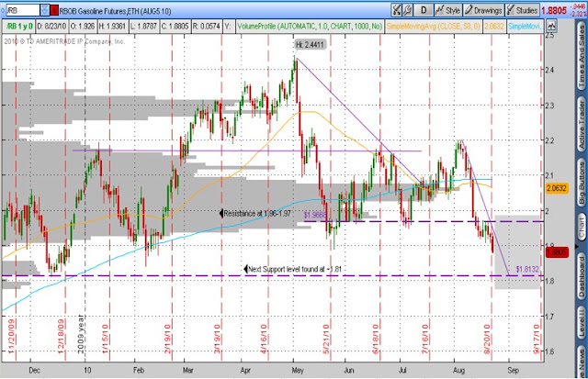The image size is (588, 379).
Task: Open the Drawings menu
Action: coord(484,10)
